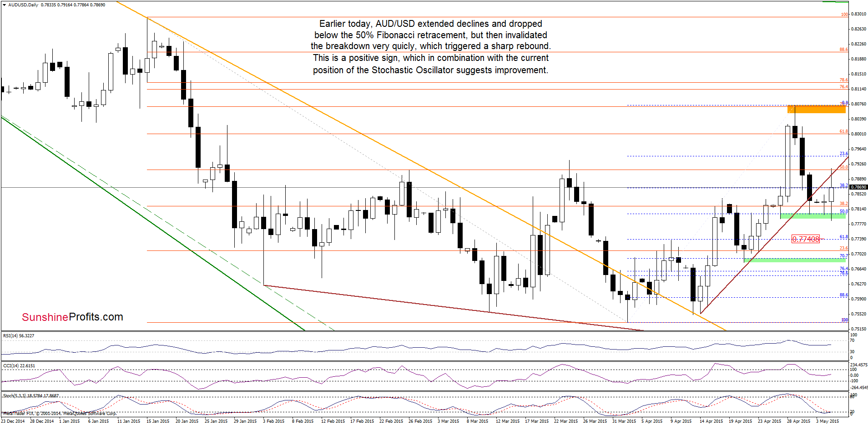This screenshot has height=425, width=868.
Task: Click price axis value 0.75900
Action: click(x=858, y=299)
